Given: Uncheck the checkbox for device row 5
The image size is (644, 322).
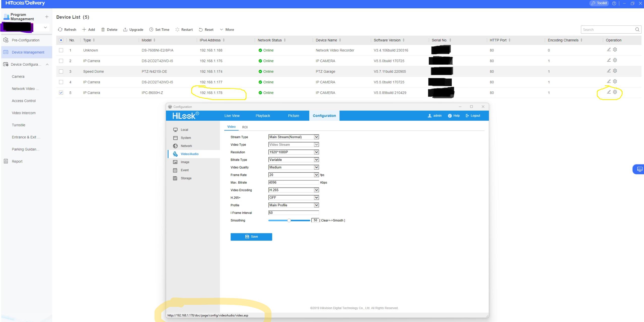Looking at the screenshot, I should [x=61, y=93].
